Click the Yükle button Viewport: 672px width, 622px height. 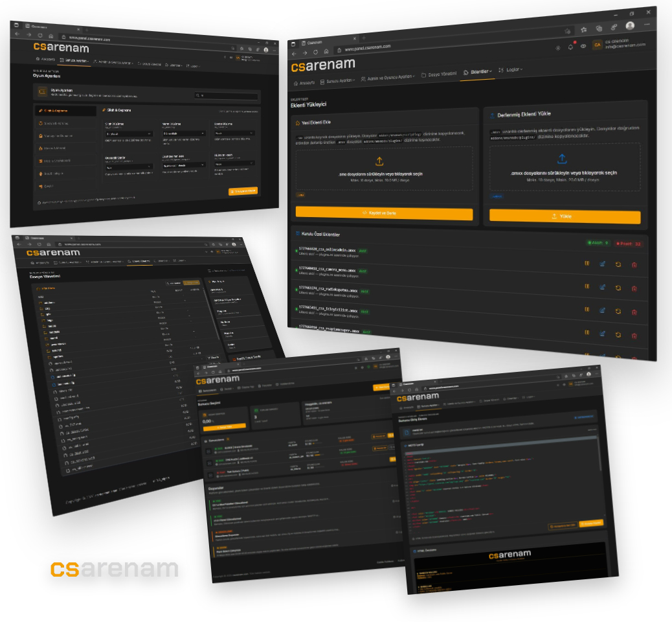(565, 216)
